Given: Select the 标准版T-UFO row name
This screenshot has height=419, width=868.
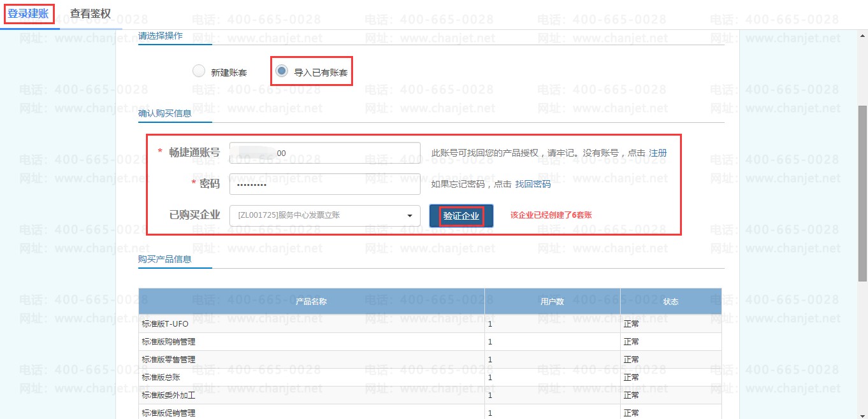Looking at the screenshot, I should click(165, 324).
